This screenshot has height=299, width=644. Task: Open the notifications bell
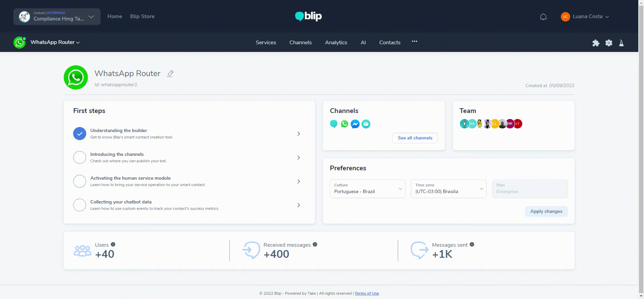pos(543,17)
